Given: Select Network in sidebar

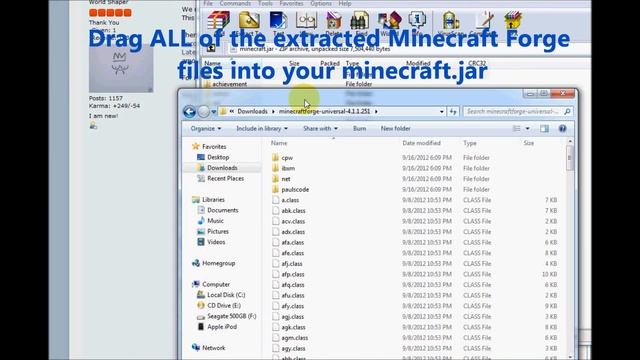Looking at the screenshot, I should pos(213,348).
